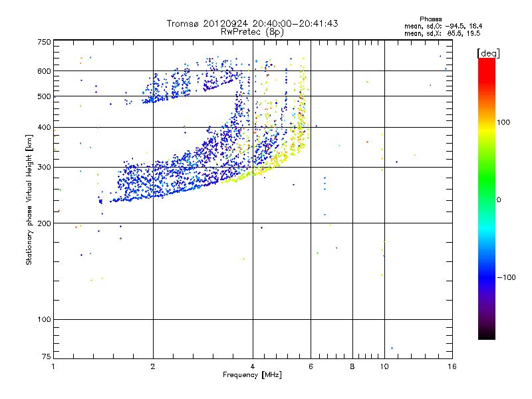The width and height of the screenshot is (532, 399).
Task: Click the x-axis tick label '1'
Action: [53, 366]
